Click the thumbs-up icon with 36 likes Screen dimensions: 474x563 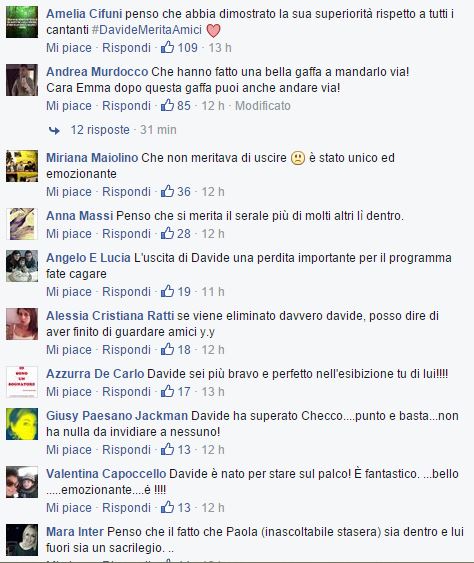click(167, 191)
